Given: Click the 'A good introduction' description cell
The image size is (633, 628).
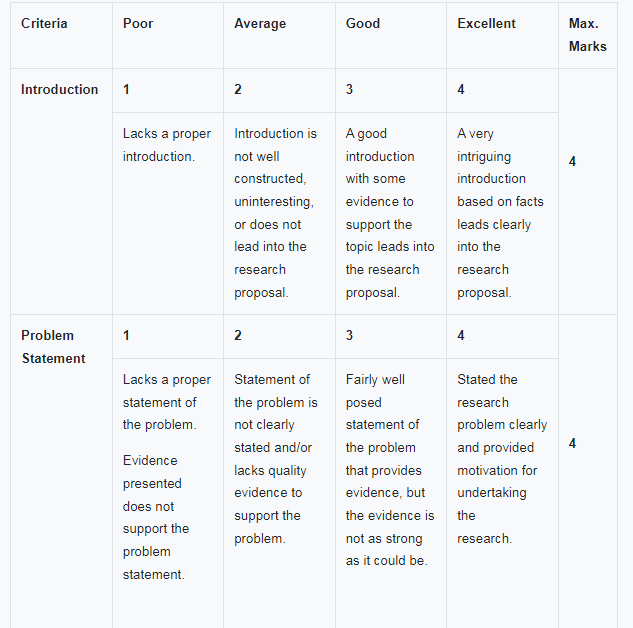Looking at the screenshot, I should coord(390,212).
